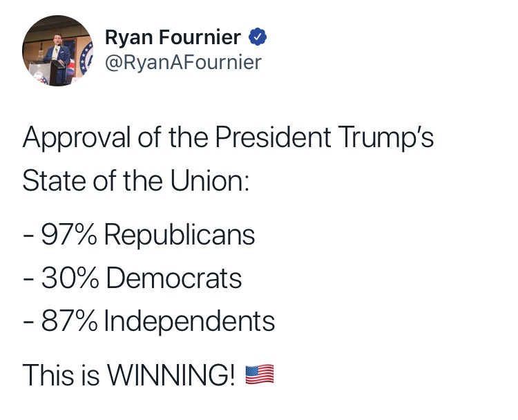Click the word "Trump's" in the tweet
The width and height of the screenshot is (518, 420).
(x=386, y=137)
